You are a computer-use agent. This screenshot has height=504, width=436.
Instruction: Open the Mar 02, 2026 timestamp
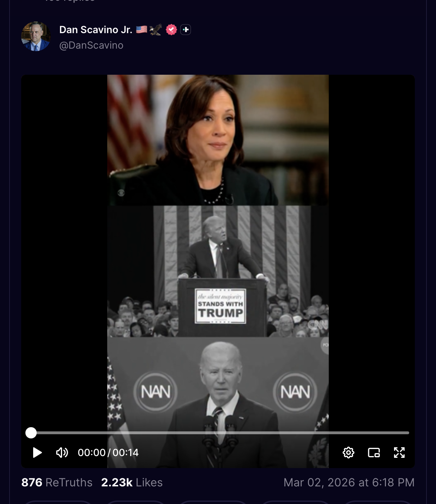349,483
